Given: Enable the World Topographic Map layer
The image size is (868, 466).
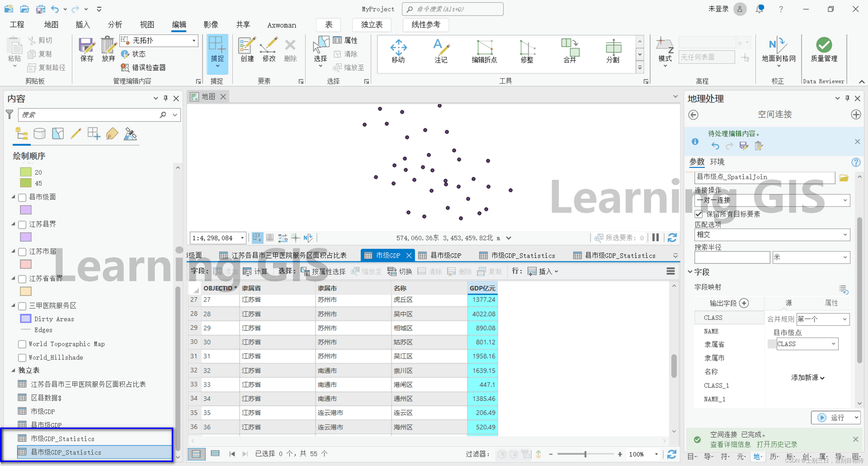Looking at the screenshot, I should click(23, 344).
